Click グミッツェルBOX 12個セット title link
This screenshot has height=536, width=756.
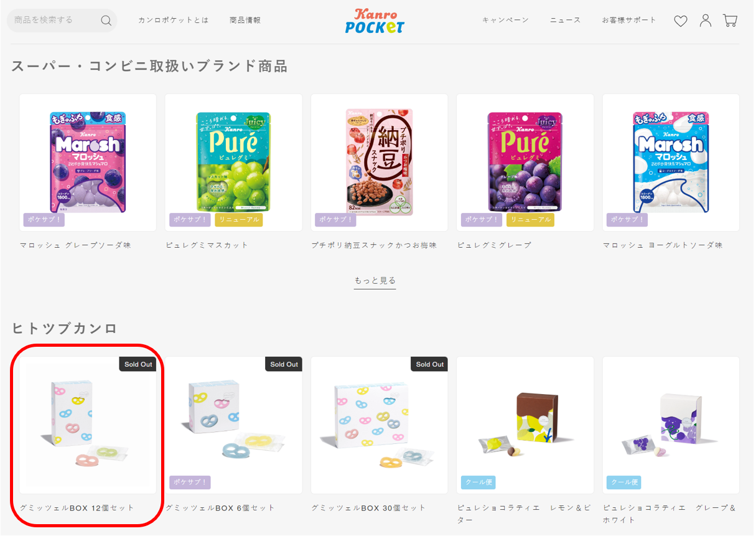point(77,508)
